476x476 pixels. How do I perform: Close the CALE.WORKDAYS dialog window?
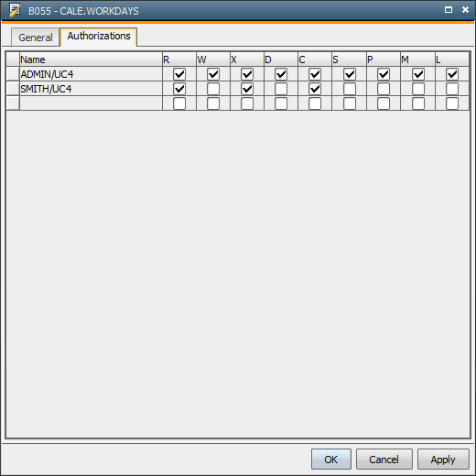click(x=465, y=10)
